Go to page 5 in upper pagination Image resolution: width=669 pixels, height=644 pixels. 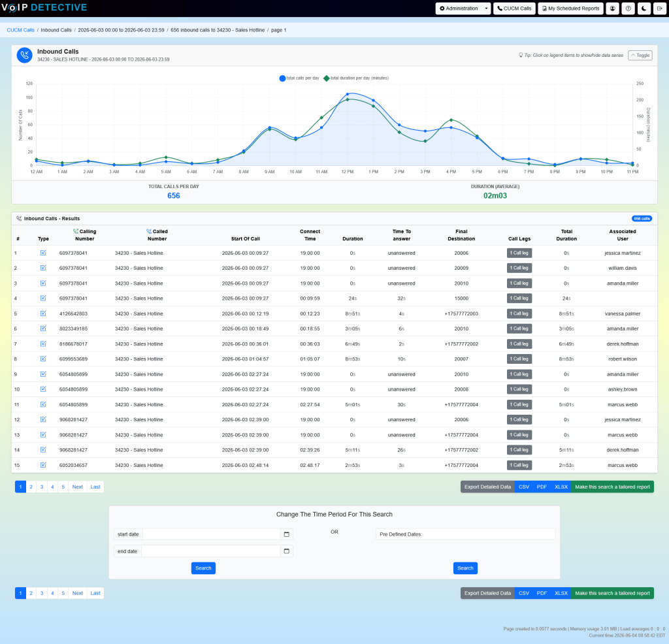click(63, 487)
